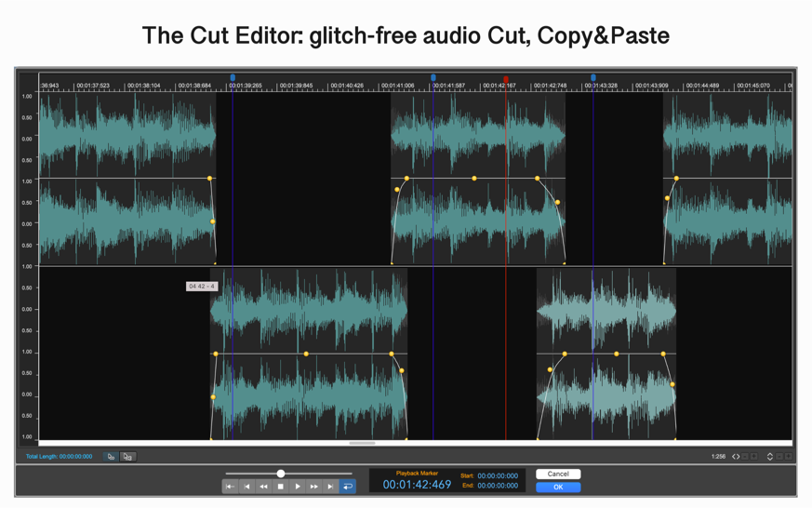Click the stop playback button
Viewport: 812px width, 508px height.
coord(280,487)
